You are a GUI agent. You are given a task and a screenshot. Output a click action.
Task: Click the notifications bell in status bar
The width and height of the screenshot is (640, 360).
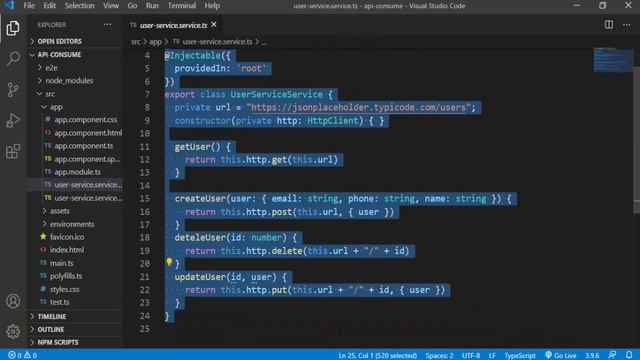(x=629, y=355)
